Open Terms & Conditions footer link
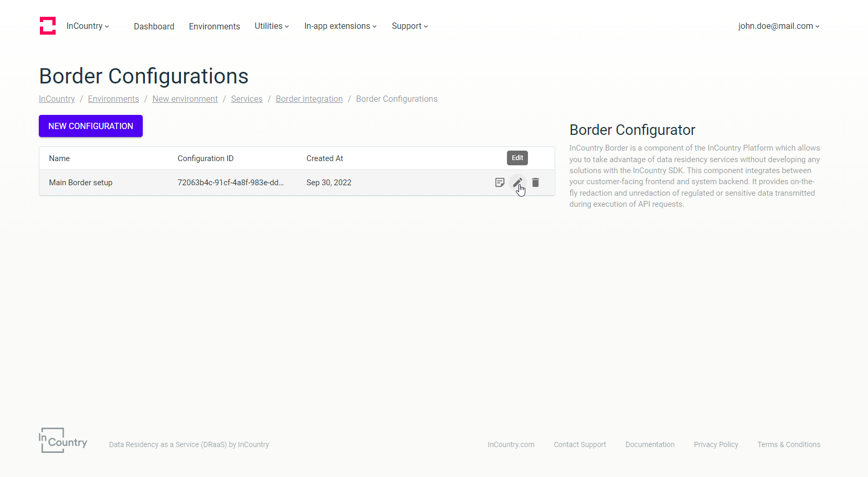 coord(789,444)
